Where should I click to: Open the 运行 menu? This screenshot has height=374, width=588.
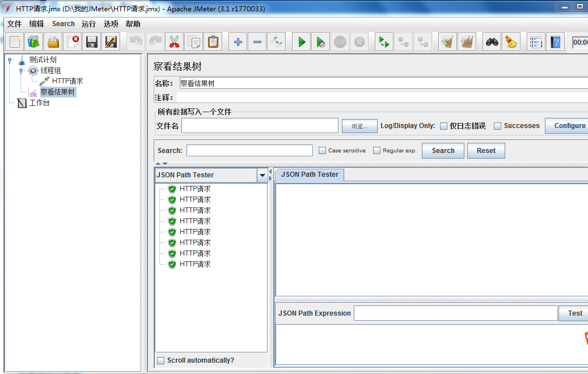(x=88, y=24)
